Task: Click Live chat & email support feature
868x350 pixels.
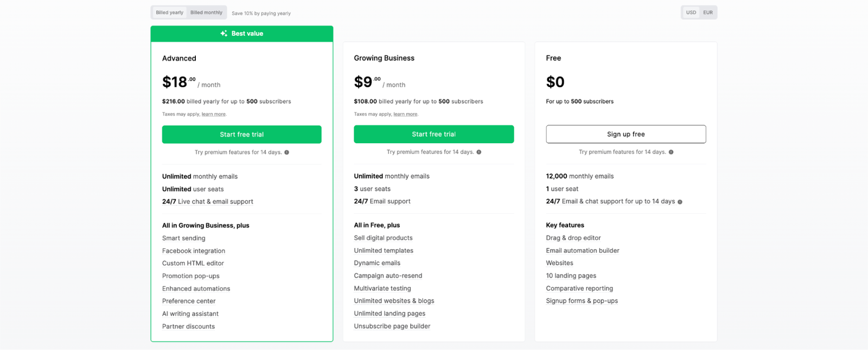Action: tap(215, 202)
